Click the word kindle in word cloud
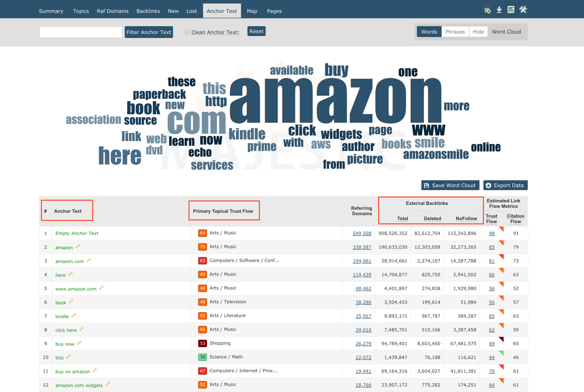This screenshot has width=584, height=392. pos(247,134)
